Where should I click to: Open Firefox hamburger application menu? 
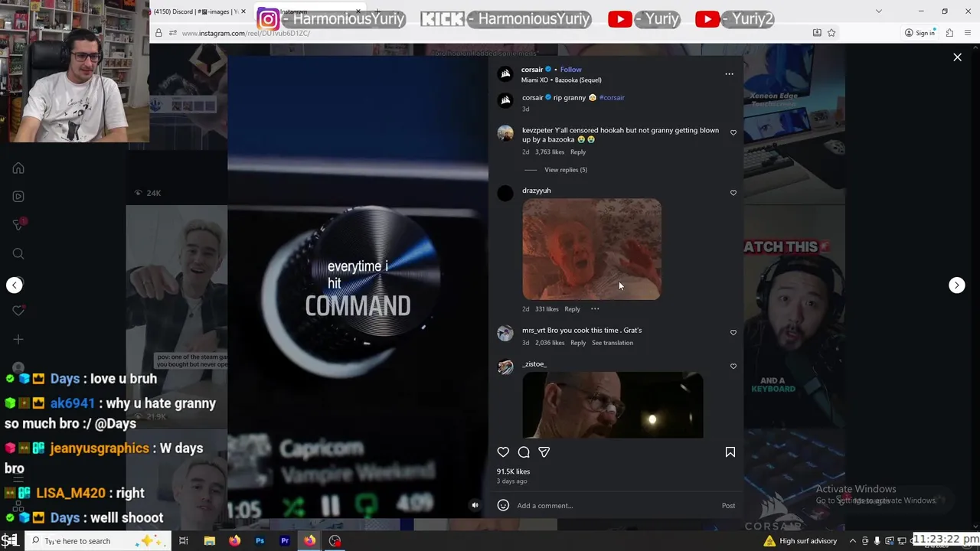[x=969, y=33]
